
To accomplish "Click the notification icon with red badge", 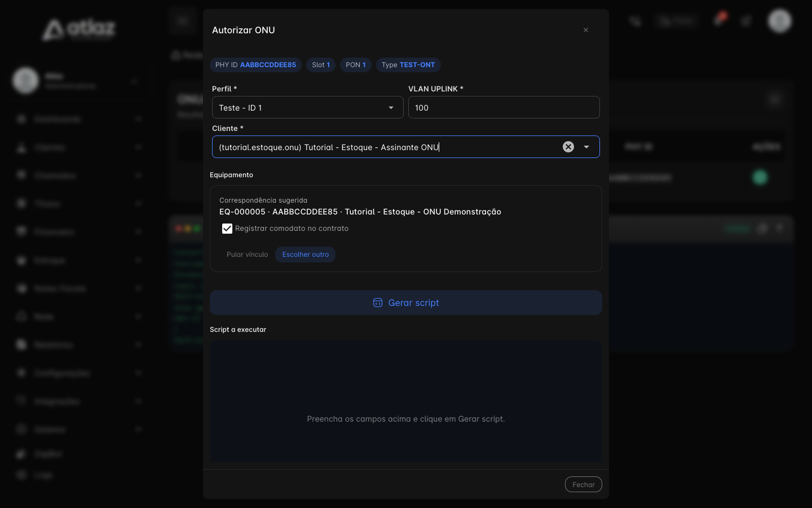I will point(719,20).
